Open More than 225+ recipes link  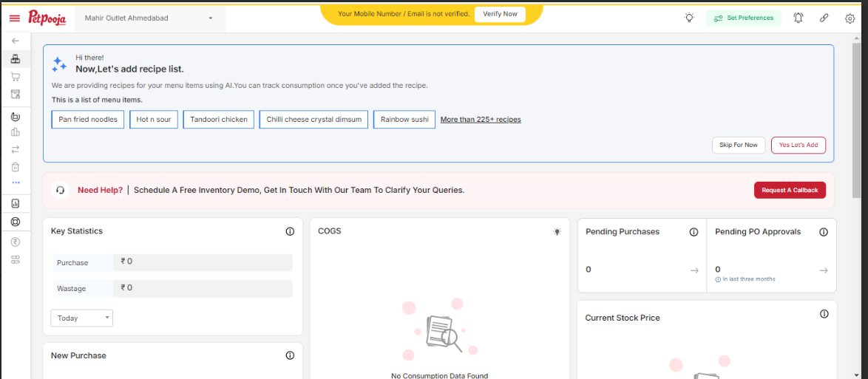pos(481,120)
